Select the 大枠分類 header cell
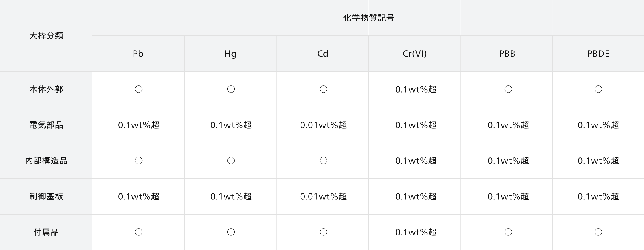Screen dimensions: 644x250 (46, 36)
